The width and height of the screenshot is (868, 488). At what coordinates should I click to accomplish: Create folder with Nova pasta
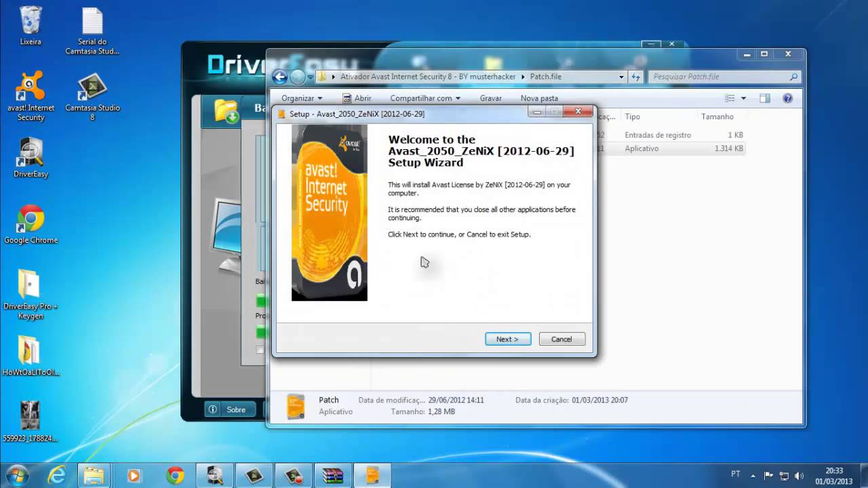point(539,98)
